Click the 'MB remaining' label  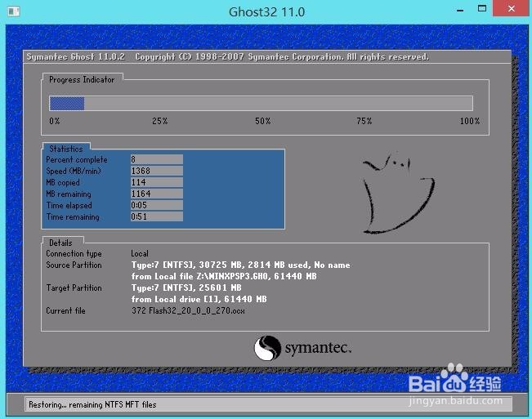click(x=69, y=194)
